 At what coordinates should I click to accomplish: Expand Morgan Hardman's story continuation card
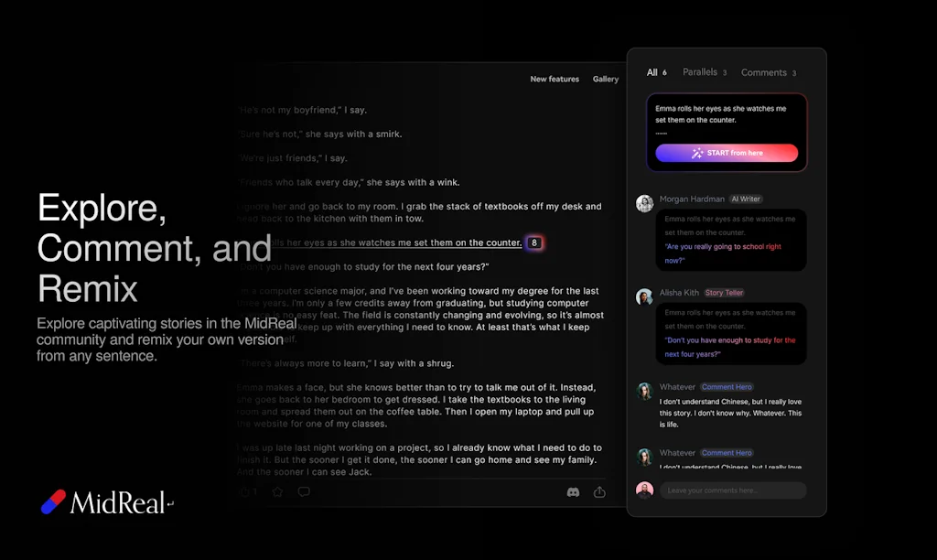[x=731, y=240]
